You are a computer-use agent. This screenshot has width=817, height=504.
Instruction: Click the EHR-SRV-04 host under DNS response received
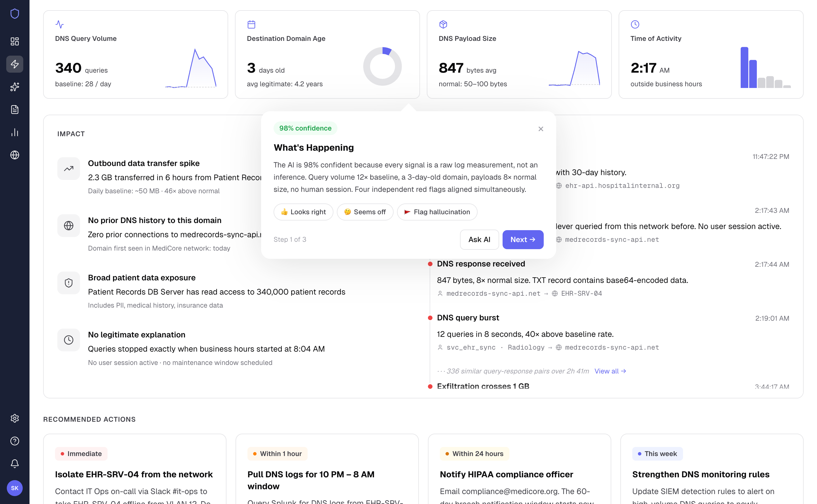pyautogui.click(x=581, y=293)
